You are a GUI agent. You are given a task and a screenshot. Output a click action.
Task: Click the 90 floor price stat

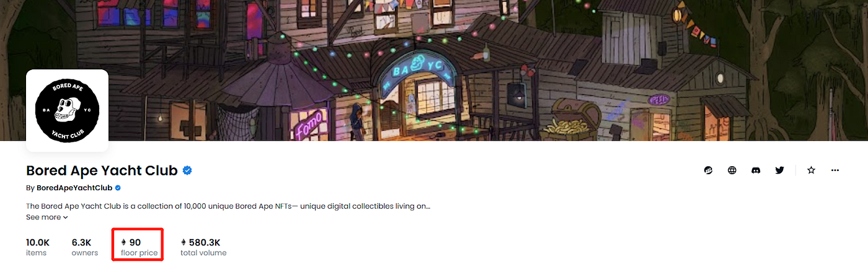(139, 247)
